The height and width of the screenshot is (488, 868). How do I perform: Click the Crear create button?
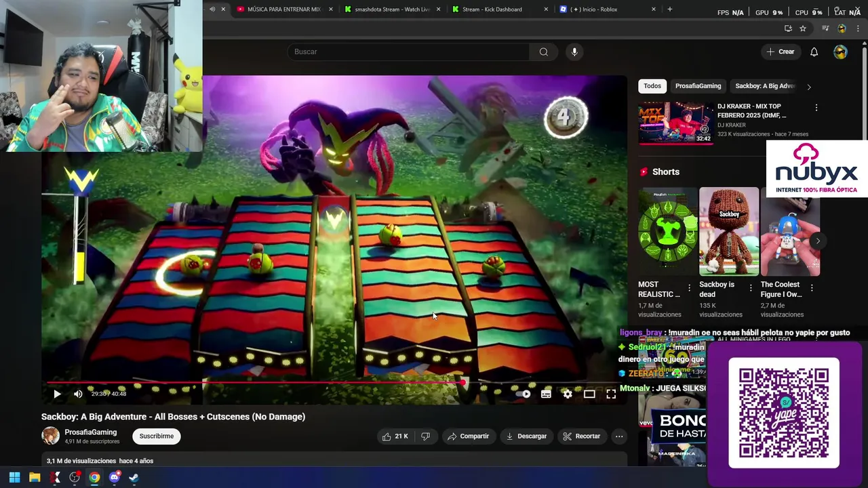pos(781,52)
